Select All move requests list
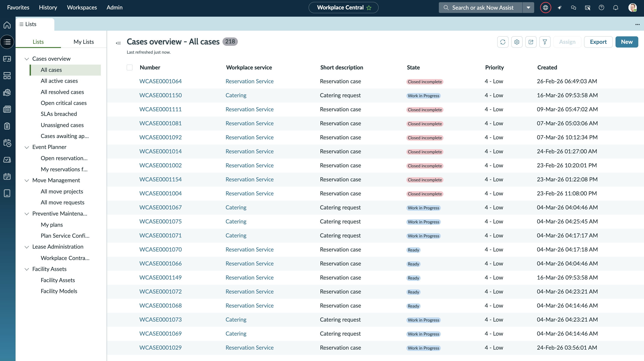The image size is (644, 361). pyautogui.click(x=62, y=202)
